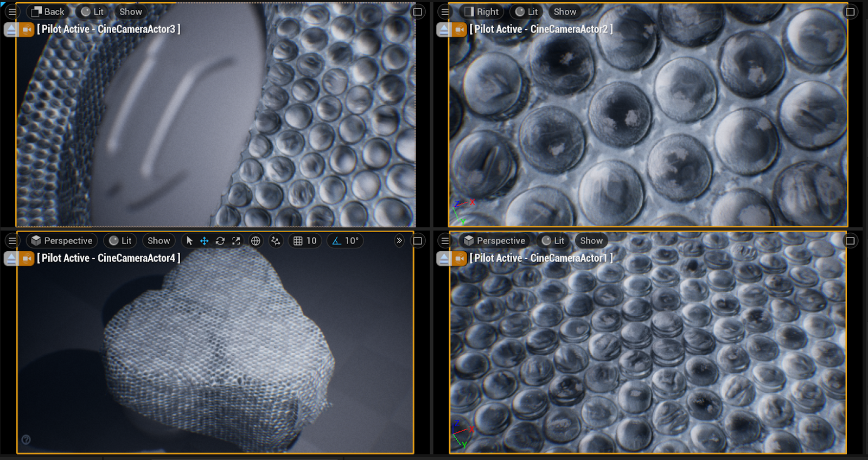The height and width of the screenshot is (460, 868).
Task: Click the "Pilot Active - CineCameraActor1" label
Action: (x=541, y=258)
